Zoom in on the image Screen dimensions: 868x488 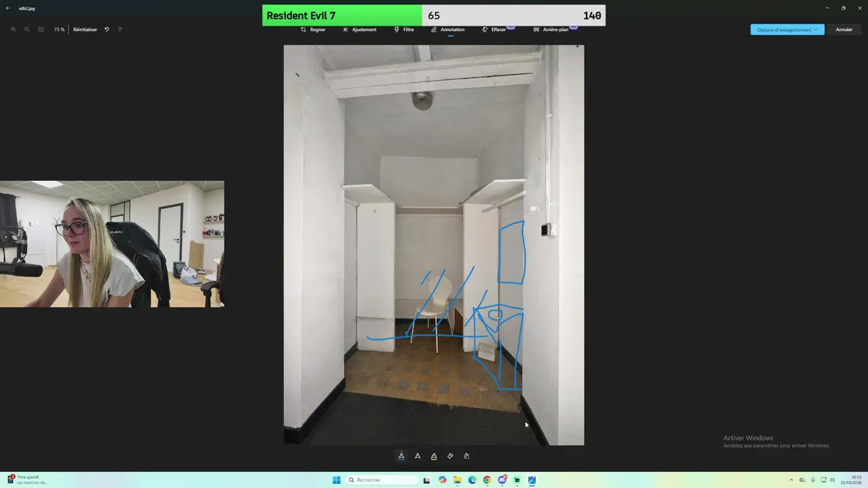(14, 30)
